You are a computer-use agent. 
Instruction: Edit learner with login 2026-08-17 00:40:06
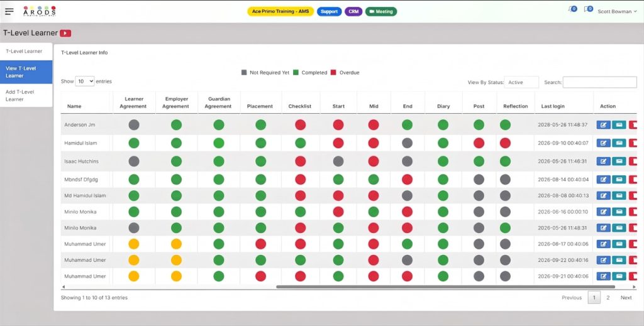coord(603,244)
